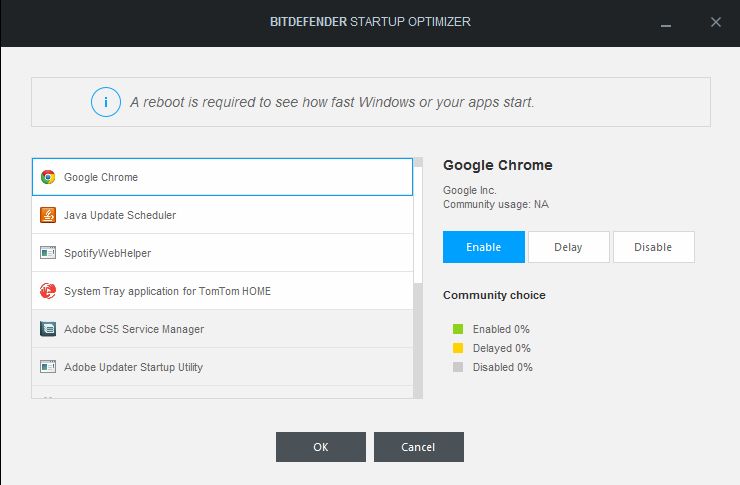
Task: Minimize the Startup Optimizer window
Action: 666,24
